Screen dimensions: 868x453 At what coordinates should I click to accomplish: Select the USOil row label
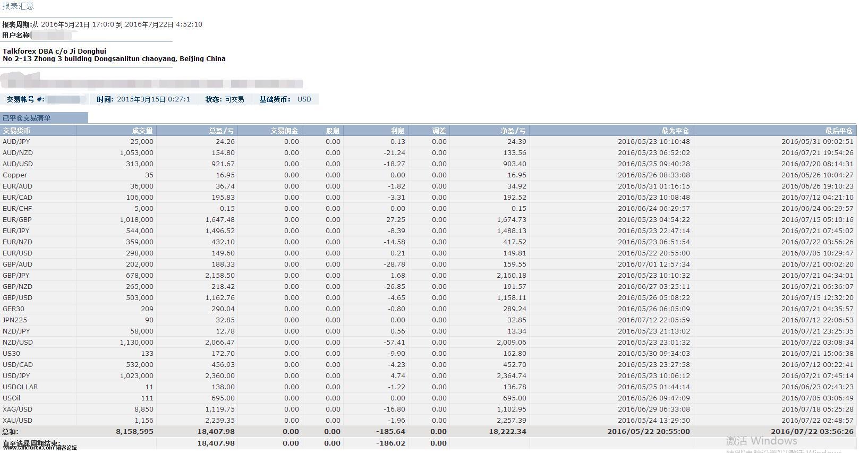click(x=11, y=398)
